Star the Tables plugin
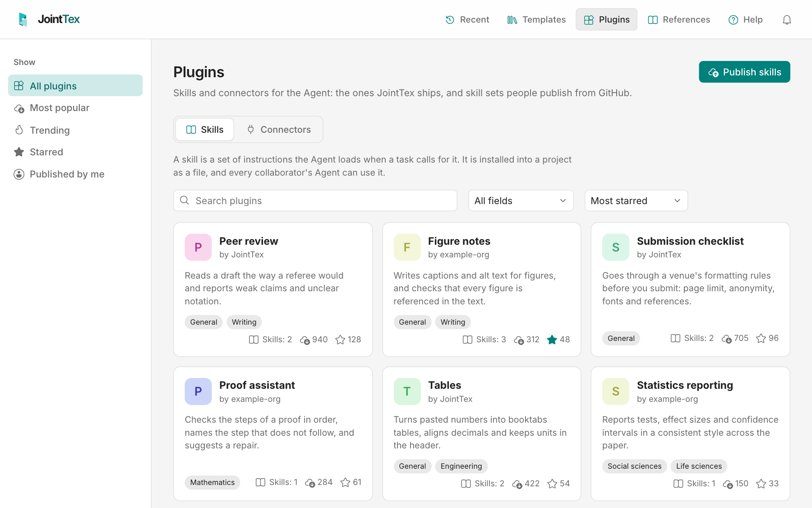 (552, 484)
